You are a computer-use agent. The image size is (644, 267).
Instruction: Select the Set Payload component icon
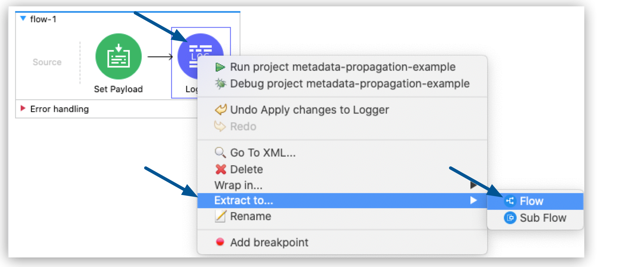click(118, 57)
